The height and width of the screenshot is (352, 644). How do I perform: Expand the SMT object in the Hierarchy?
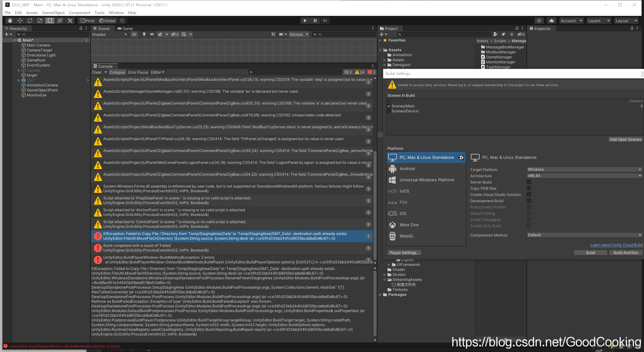tap(19, 80)
